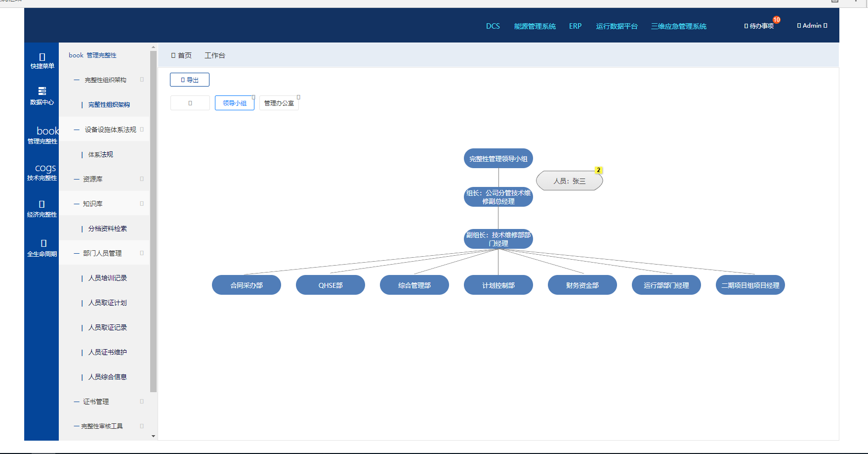Select the QHSE部 department node

[331, 285]
